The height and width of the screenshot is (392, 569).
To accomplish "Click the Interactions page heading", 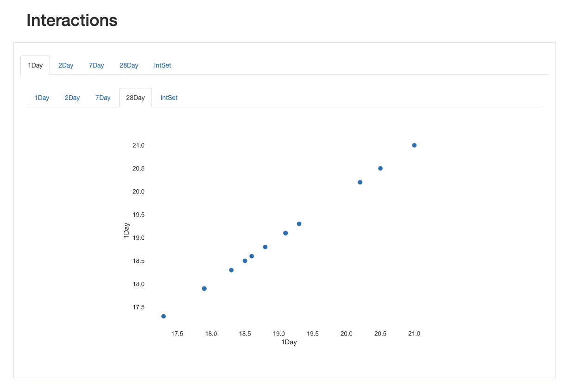I will click(72, 20).
